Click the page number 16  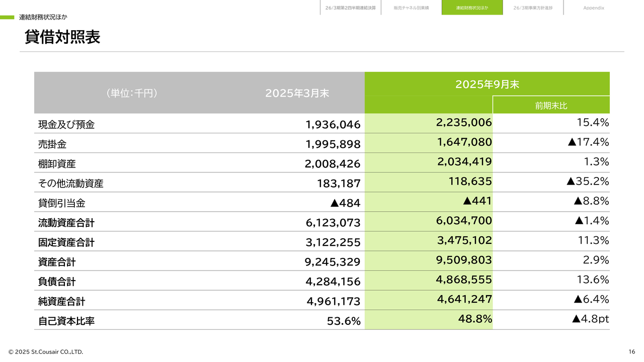point(631,351)
